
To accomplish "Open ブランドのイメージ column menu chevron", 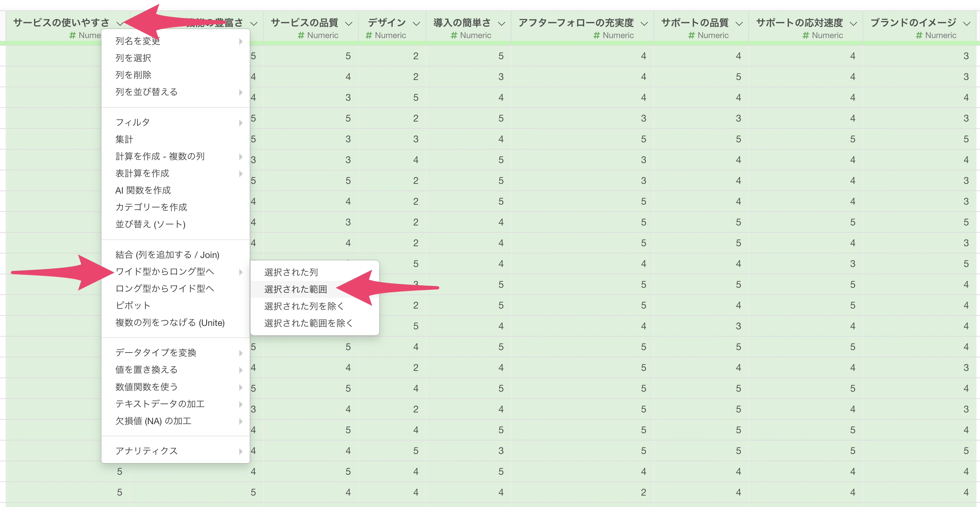I will click(967, 24).
